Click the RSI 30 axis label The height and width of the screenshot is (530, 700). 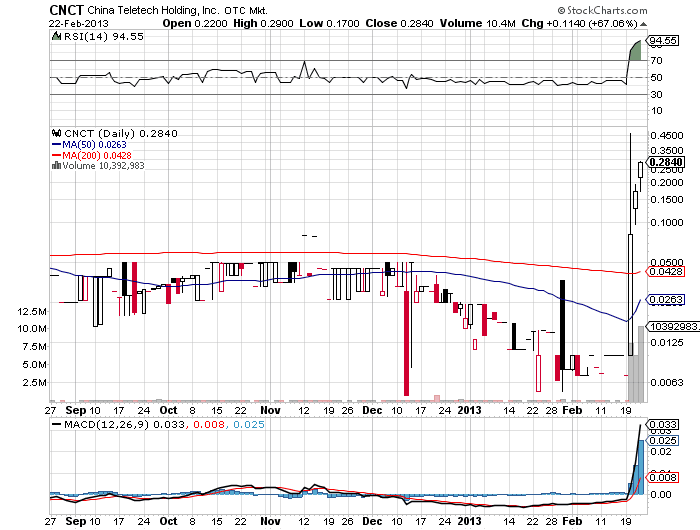656,94
